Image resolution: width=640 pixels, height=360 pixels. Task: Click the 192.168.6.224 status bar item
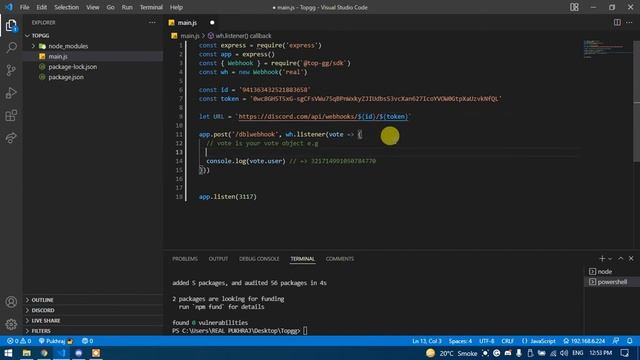coord(584,341)
